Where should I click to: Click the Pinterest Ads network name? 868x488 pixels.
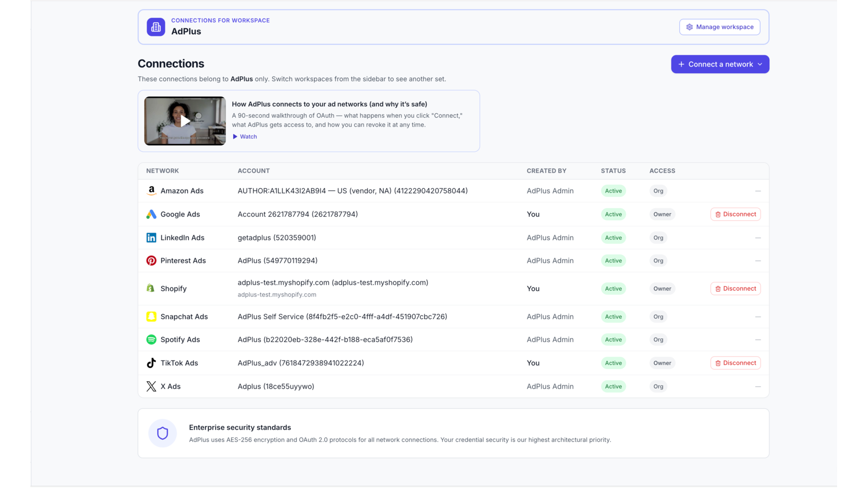point(183,261)
